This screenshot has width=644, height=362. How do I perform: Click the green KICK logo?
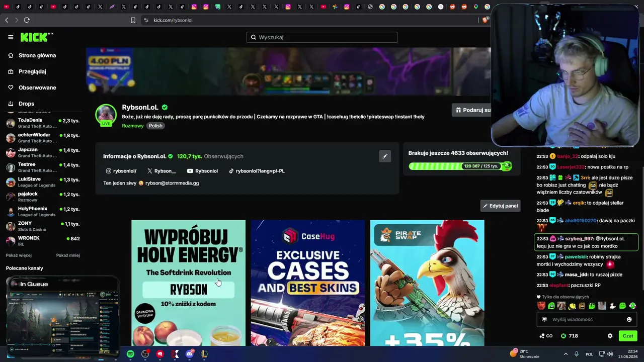coord(36,37)
